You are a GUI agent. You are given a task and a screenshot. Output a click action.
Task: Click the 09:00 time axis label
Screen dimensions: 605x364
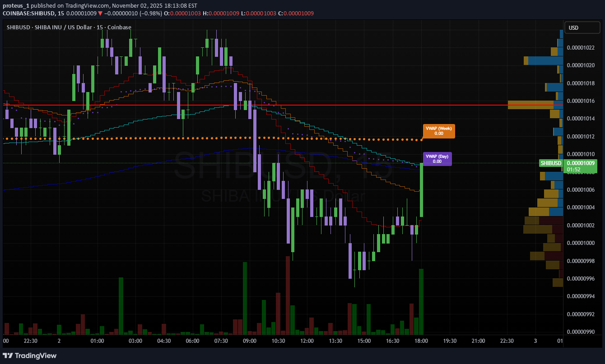click(x=249, y=341)
